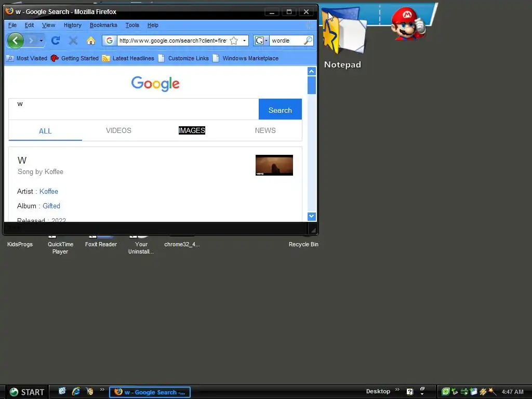This screenshot has height=399, width=532.
Task: Select the ALL results tab
Action: [x=45, y=131]
